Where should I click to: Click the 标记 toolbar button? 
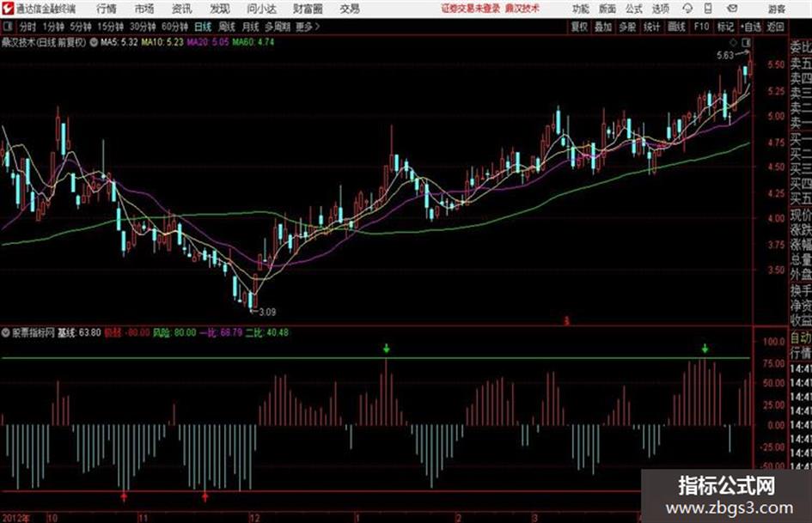725,27
